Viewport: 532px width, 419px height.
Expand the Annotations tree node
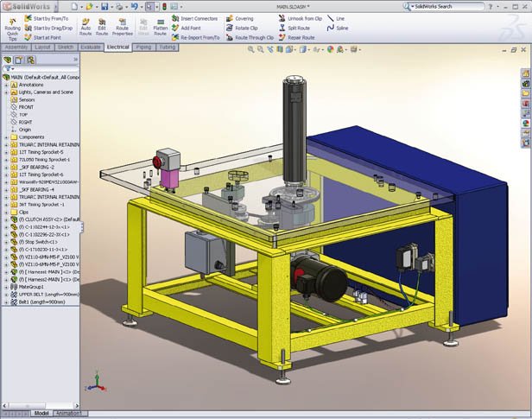click(5, 85)
